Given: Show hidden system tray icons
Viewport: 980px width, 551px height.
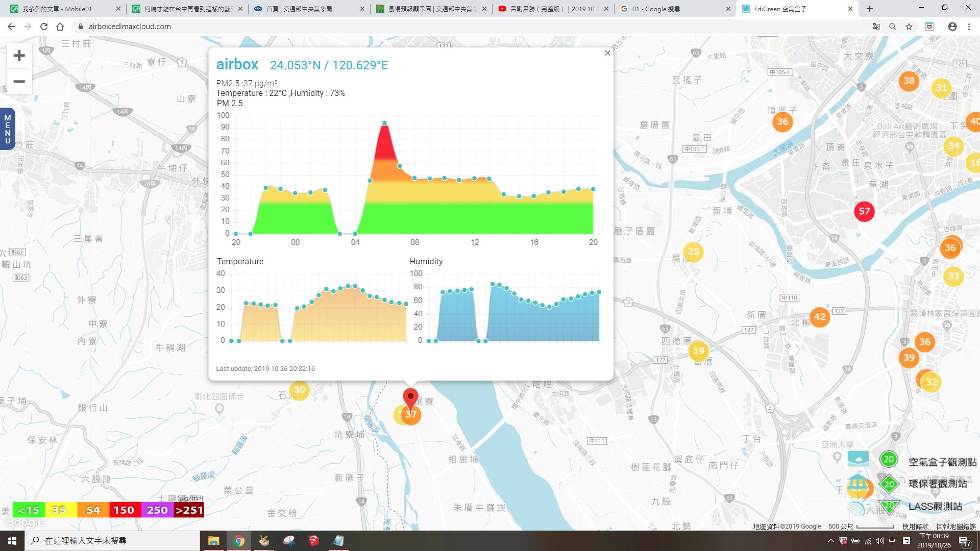Looking at the screenshot, I should (x=830, y=541).
